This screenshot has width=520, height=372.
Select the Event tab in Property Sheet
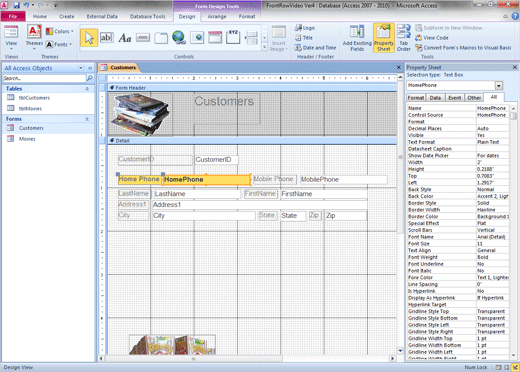(454, 98)
